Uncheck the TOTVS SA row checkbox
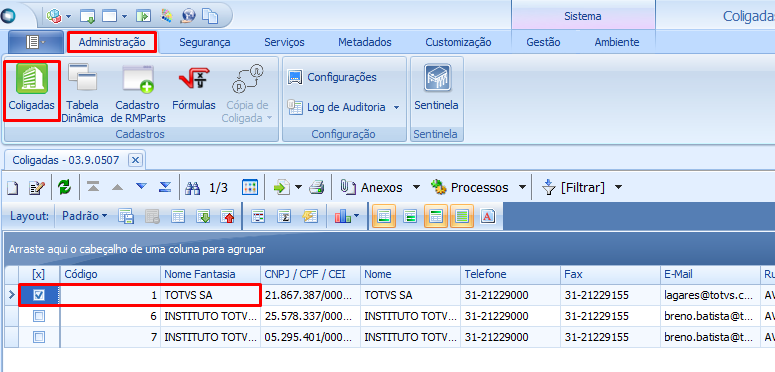The width and height of the screenshot is (775, 372). tap(39, 295)
